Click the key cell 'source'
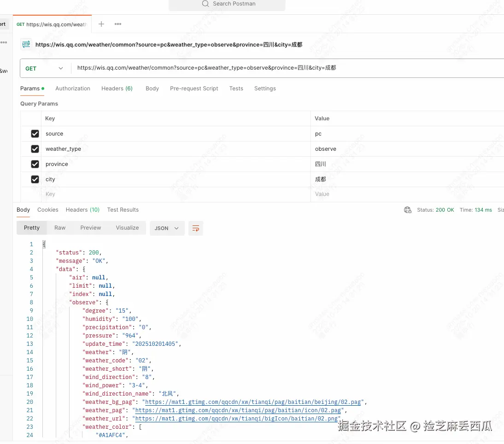 pyautogui.click(x=176, y=134)
